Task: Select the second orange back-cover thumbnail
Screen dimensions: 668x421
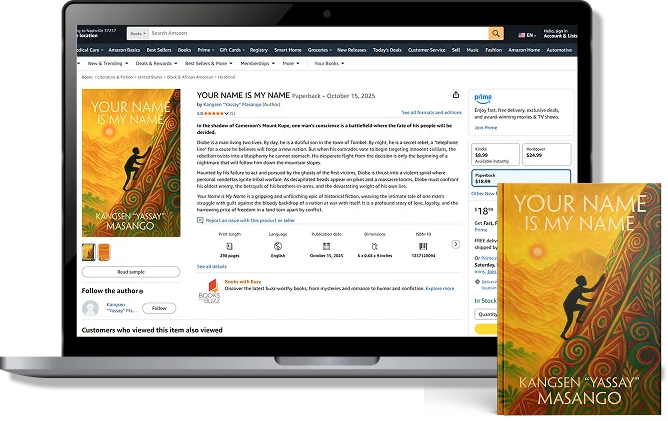Action: [x=104, y=252]
